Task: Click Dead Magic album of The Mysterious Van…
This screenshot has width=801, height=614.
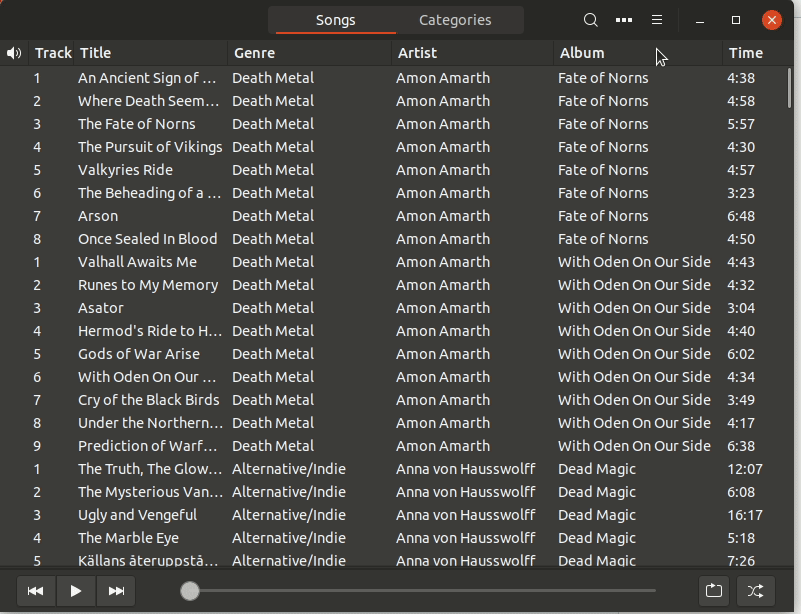Action: 597,492
